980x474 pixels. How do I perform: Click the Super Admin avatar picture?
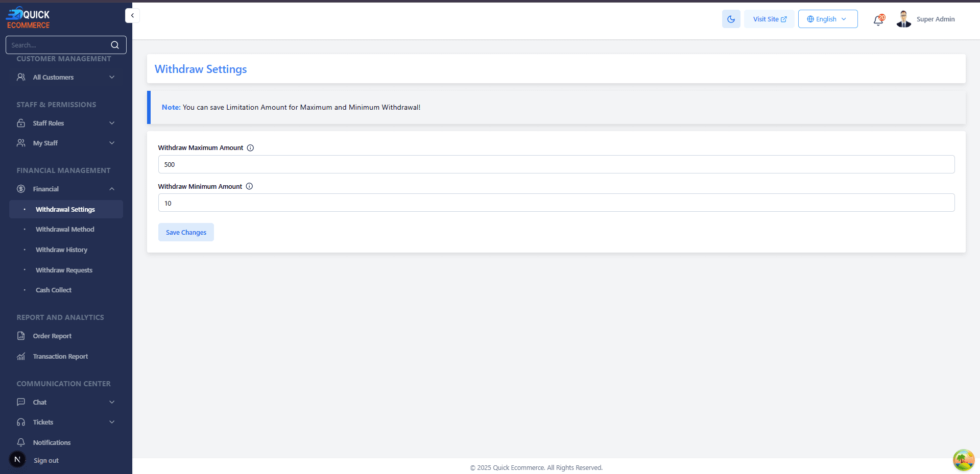point(903,19)
